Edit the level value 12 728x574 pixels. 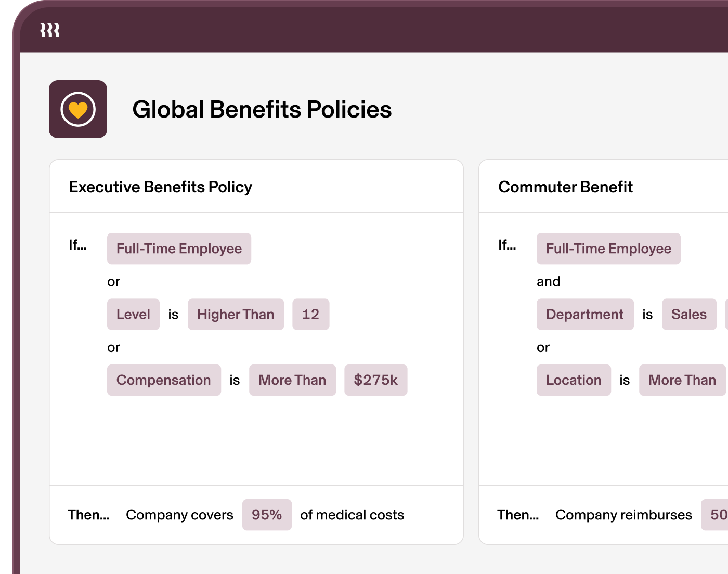[310, 314]
